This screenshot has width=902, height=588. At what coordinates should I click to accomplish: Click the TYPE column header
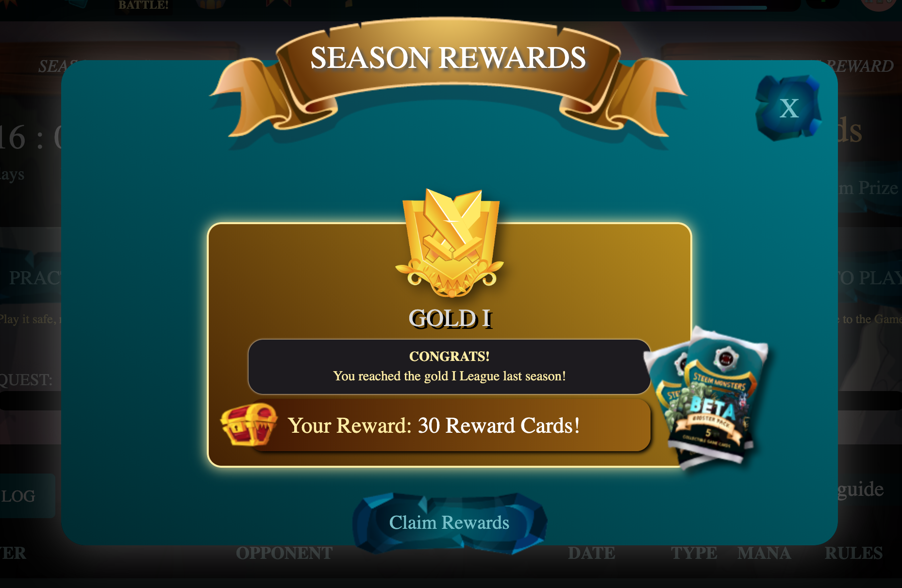tap(694, 553)
